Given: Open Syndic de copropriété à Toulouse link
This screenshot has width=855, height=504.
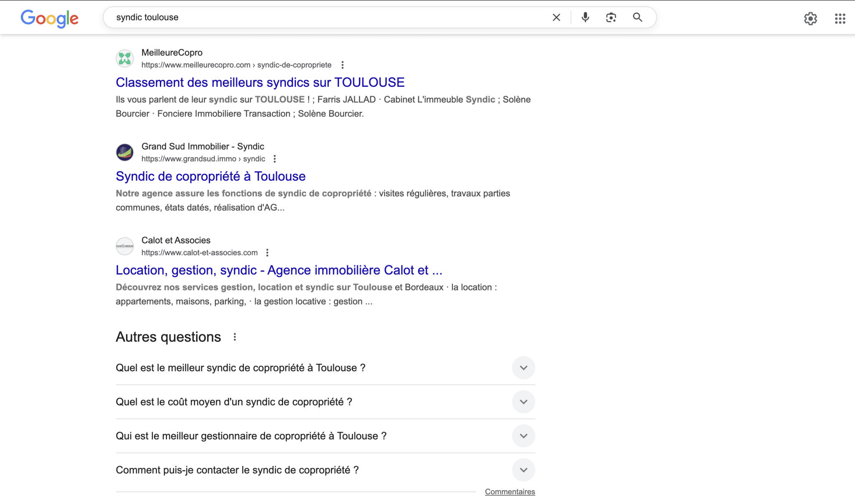Looking at the screenshot, I should pos(210,176).
